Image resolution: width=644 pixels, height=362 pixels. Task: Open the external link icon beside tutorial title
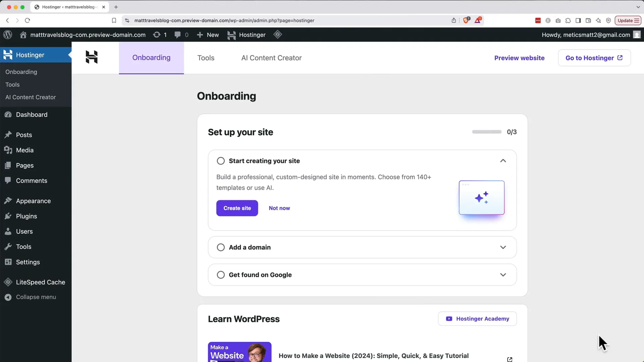[510, 359]
